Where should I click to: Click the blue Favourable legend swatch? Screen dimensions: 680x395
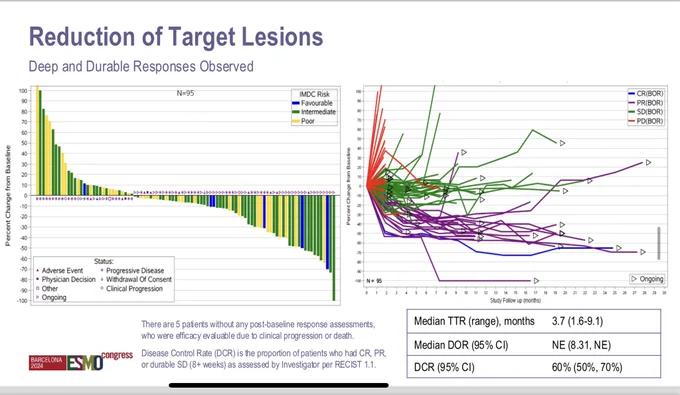pos(296,103)
